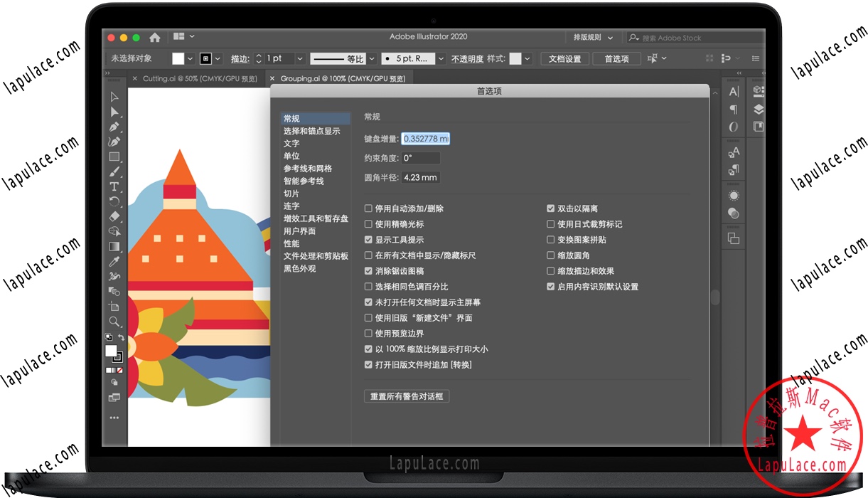Open the 5 pt. R... brush dropdown
The image size is (868, 498).
(441, 58)
